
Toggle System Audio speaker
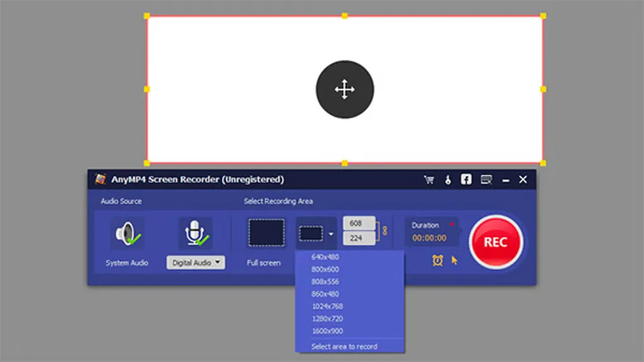click(128, 233)
